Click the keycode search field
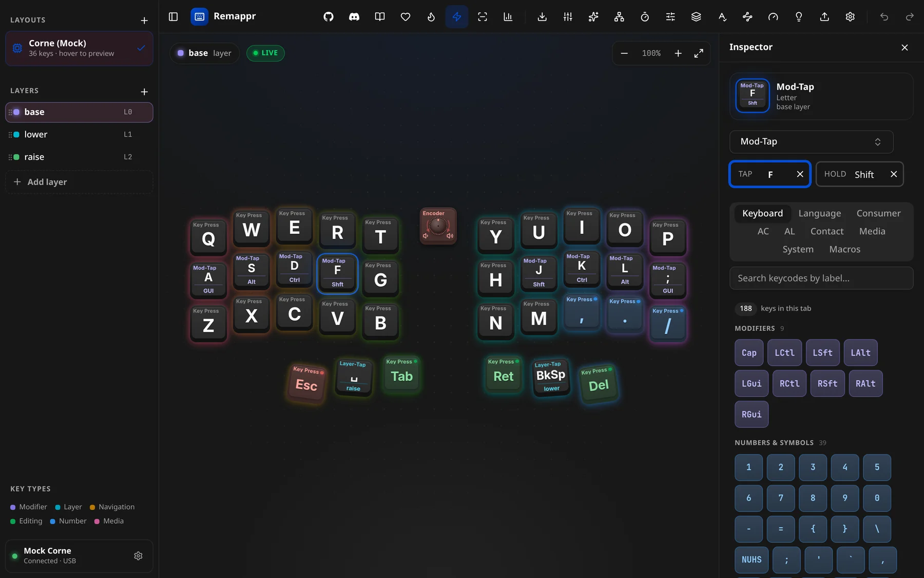924x578 pixels. (821, 278)
